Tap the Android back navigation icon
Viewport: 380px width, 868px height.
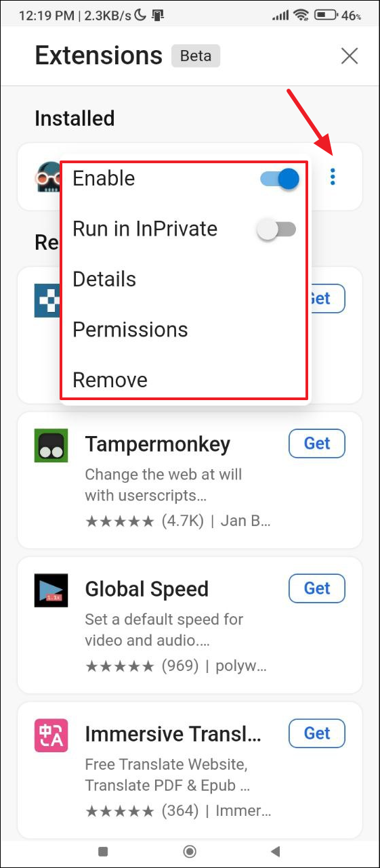click(275, 851)
